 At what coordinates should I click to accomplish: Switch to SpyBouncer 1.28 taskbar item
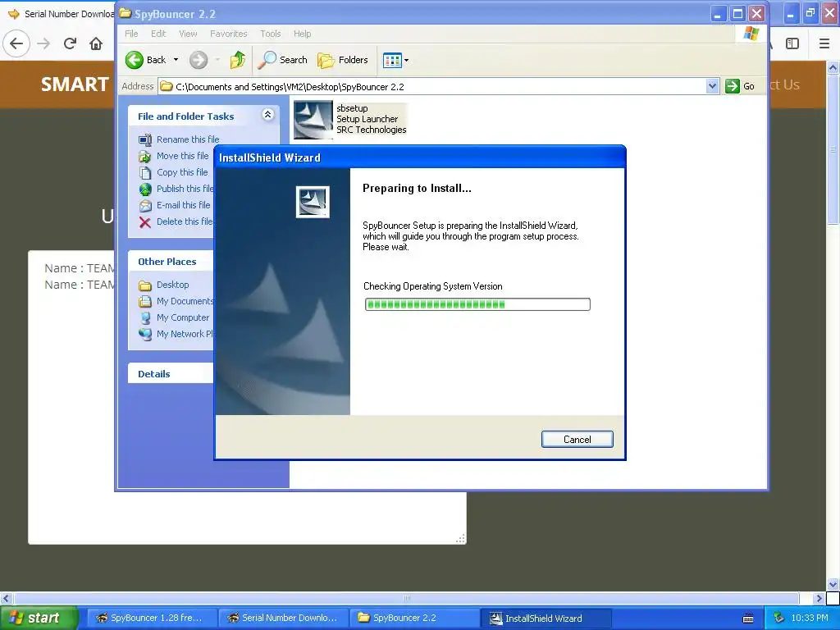[x=151, y=619]
